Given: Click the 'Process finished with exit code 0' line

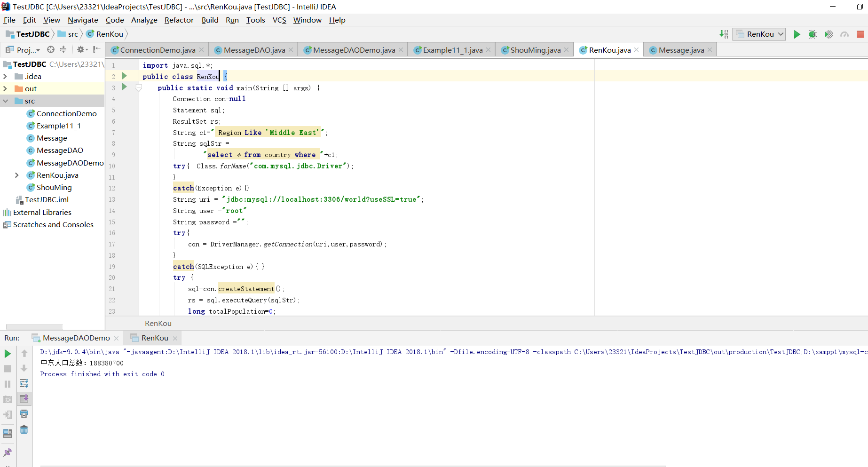Looking at the screenshot, I should pos(102,374).
